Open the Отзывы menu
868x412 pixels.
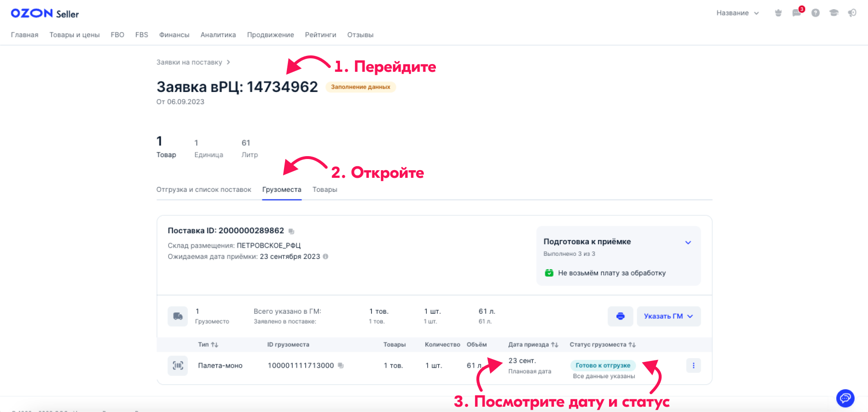[x=360, y=35]
